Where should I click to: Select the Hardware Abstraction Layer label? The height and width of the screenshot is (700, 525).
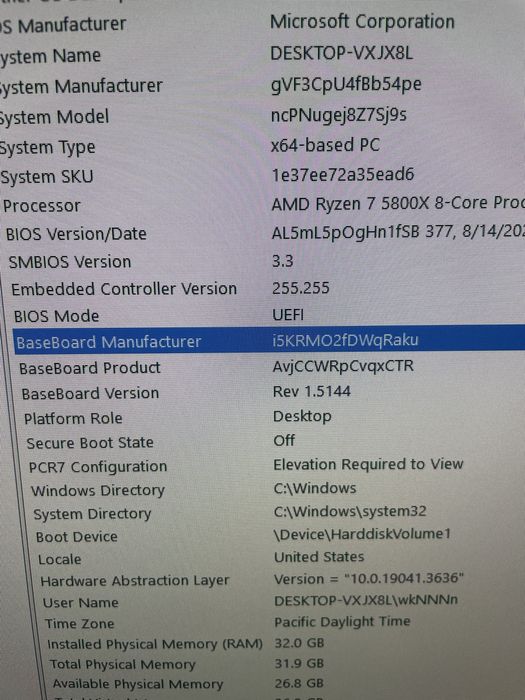click(134, 580)
